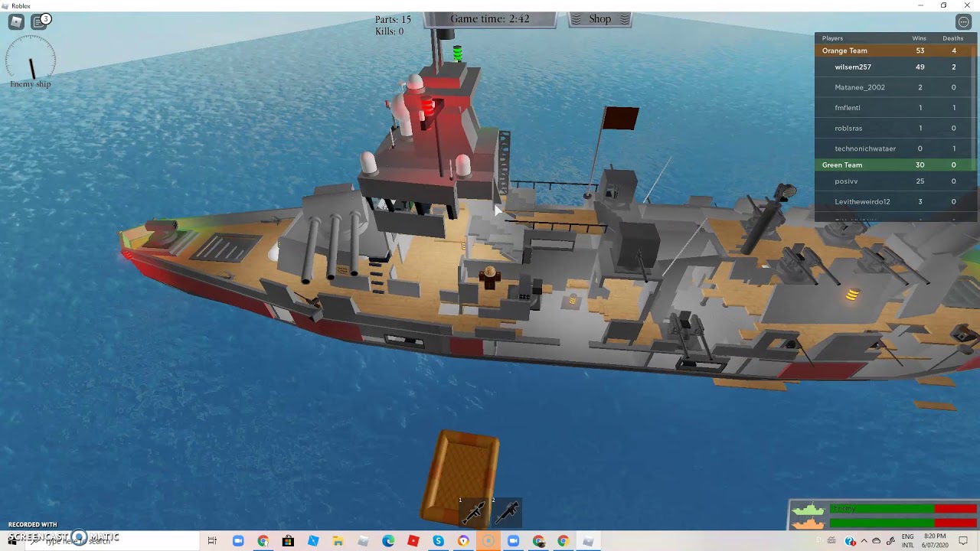Image resolution: width=980 pixels, height=551 pixels.
Task: Click the 'Kills: 0' counter
Action: pos(389,31)
